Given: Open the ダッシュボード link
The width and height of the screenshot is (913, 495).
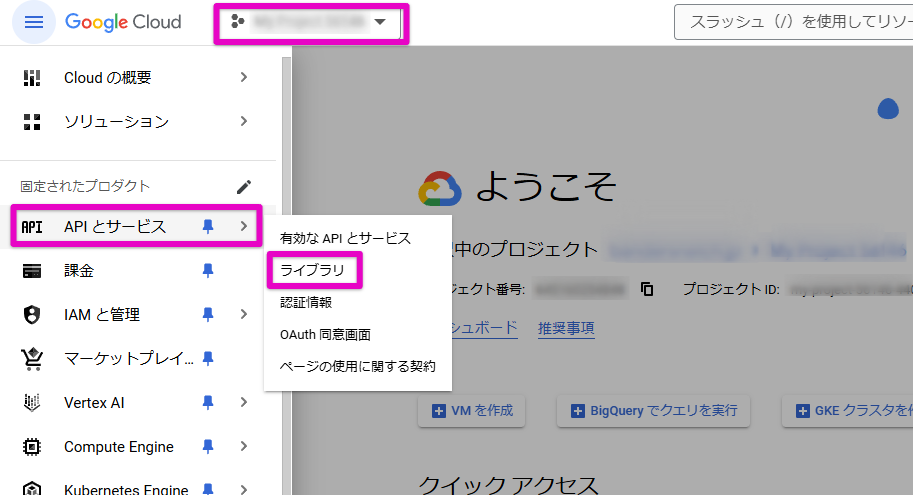Looking at the screenshot, I should 484,328.
